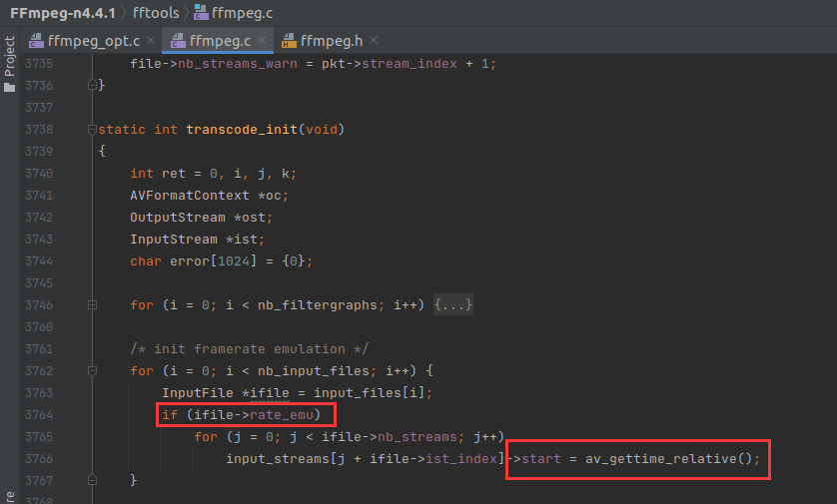Viewport: 837px width, 504px height.
Task: Expand the folded for loop at line 3746
Action: (94, 304)
